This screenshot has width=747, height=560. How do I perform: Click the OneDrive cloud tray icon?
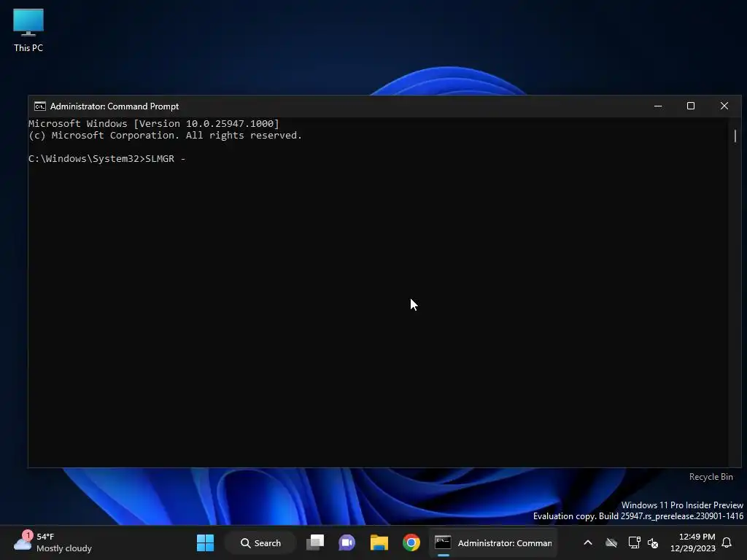pos(611,542)
